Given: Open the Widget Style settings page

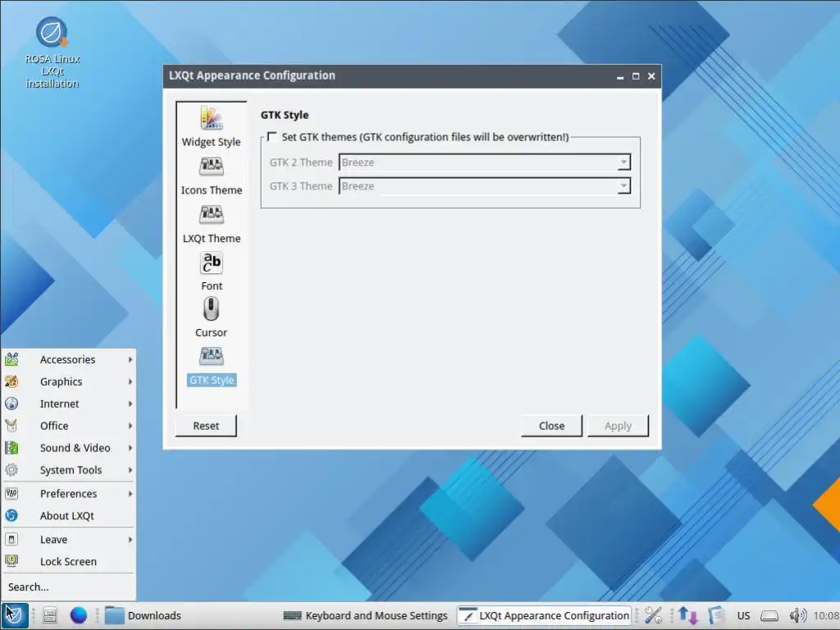Looking at the screenshot, I should point(211,126).
